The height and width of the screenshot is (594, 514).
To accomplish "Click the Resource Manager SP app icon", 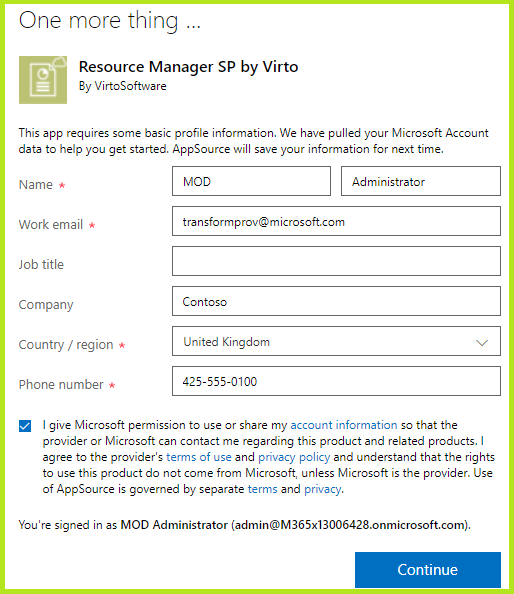I will tap(43, 80).
